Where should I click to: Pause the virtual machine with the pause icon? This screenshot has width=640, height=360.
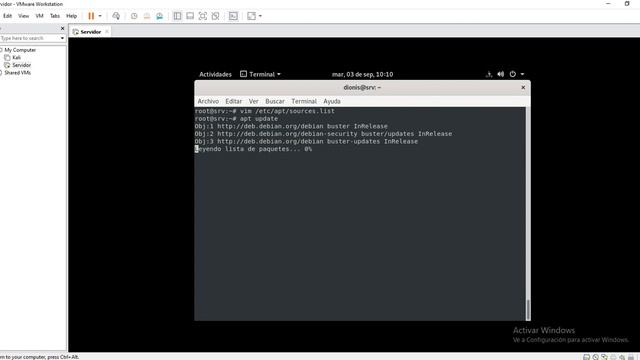pos(91,16)
